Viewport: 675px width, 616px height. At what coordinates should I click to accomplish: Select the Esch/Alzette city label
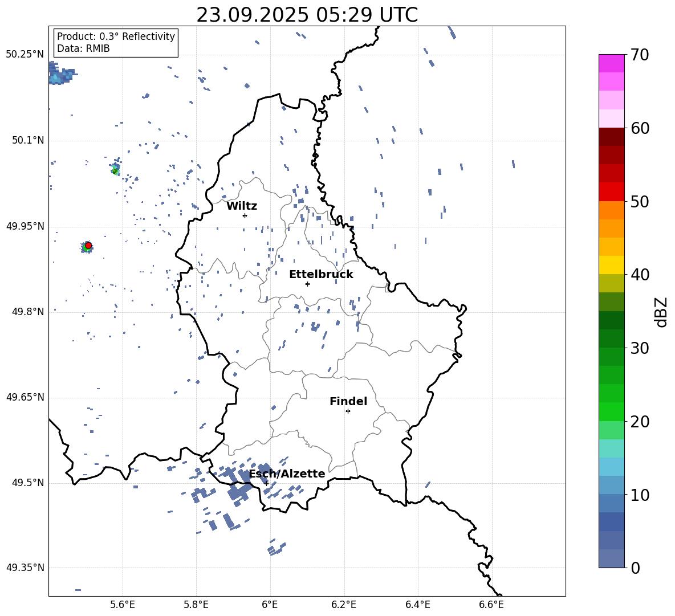pos(287,474)
